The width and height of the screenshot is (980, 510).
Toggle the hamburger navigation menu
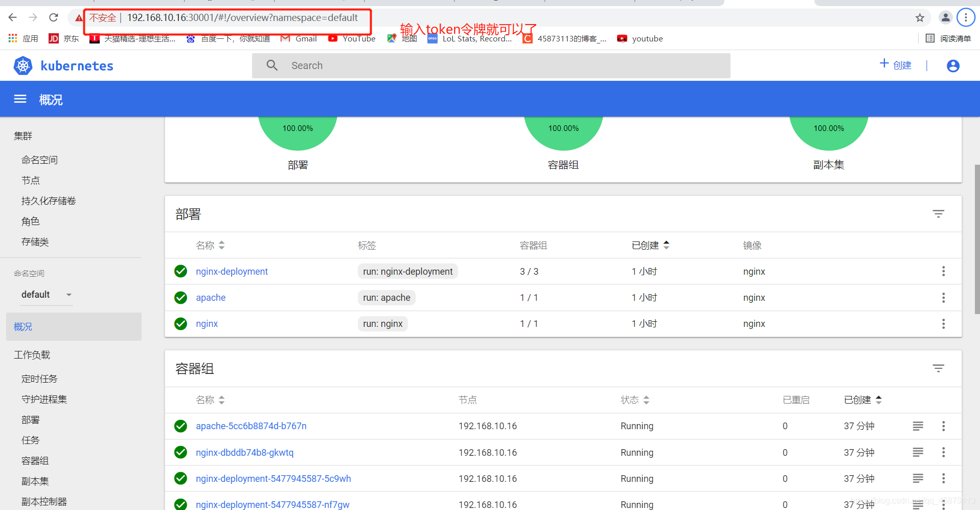[x=20, y=99]
